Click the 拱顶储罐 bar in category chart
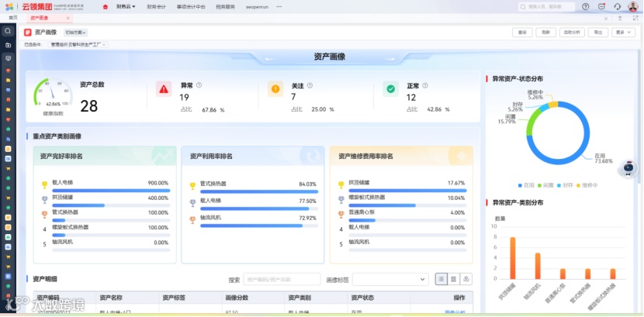 click(513, 258)
